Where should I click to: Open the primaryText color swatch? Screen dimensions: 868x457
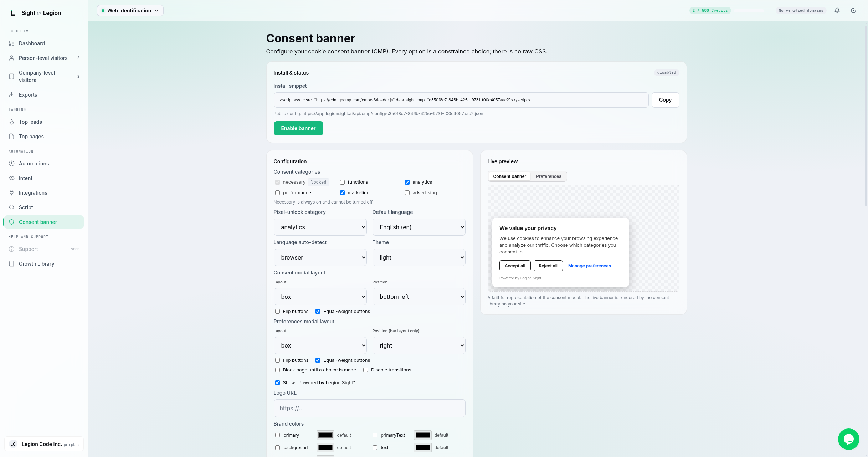(x=423, y=435)
